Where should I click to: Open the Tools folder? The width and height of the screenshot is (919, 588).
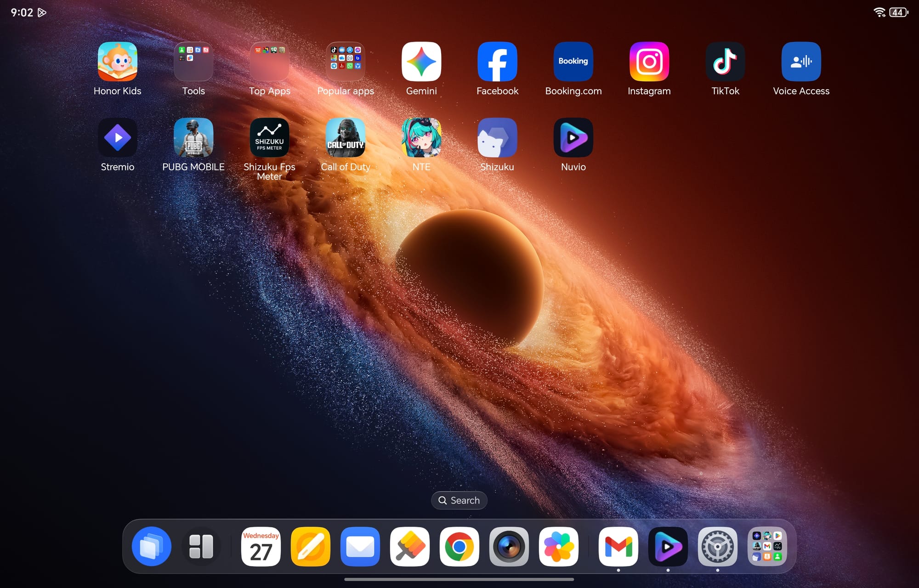pyautogui.click(x=193, y=62)
